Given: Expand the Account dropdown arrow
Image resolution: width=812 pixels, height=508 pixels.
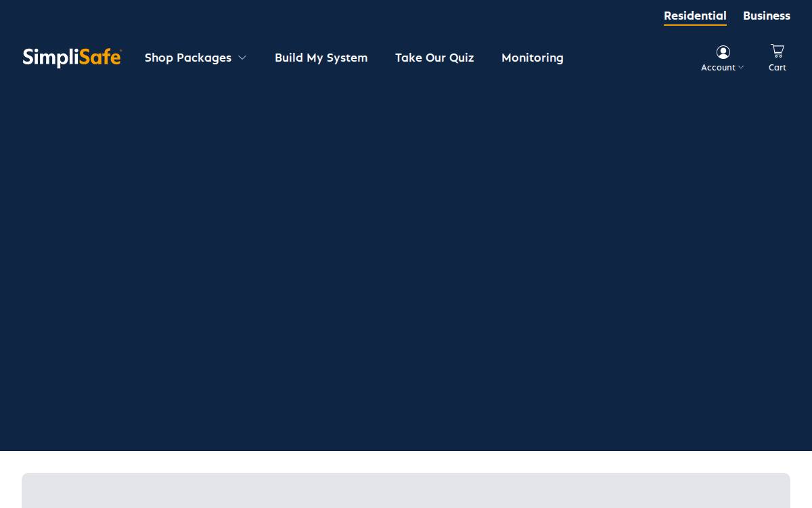Looking at the screenshot, I should click(x=741, y=68).
